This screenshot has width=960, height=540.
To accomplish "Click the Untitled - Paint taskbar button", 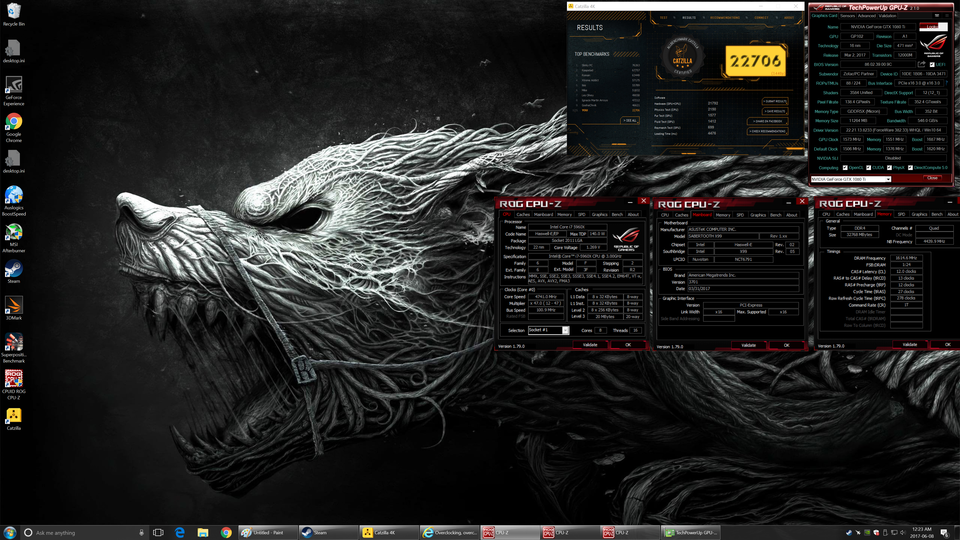I will [267, 533].
